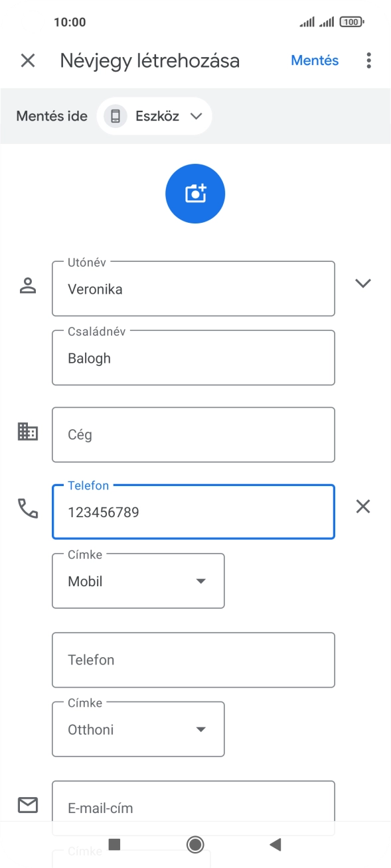Remove the phone number with the X icon

click(363, 506)
